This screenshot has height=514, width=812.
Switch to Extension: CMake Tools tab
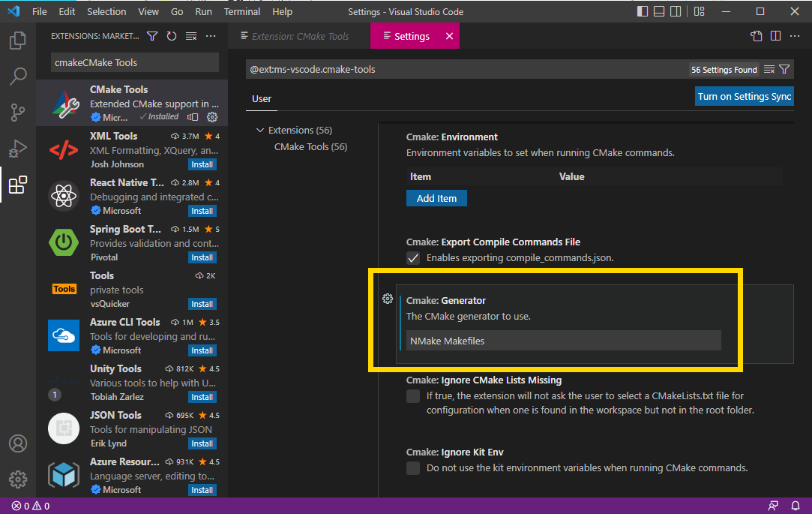[x=299, y=36]
